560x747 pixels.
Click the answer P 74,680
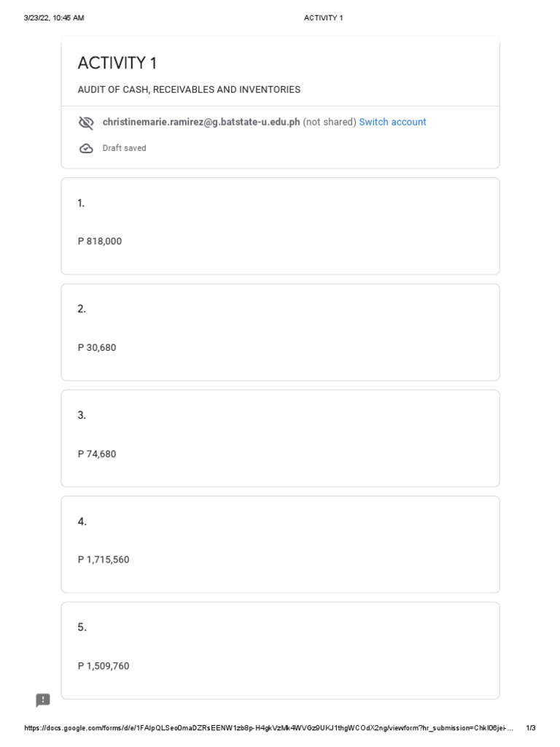[x=97, y=454]
